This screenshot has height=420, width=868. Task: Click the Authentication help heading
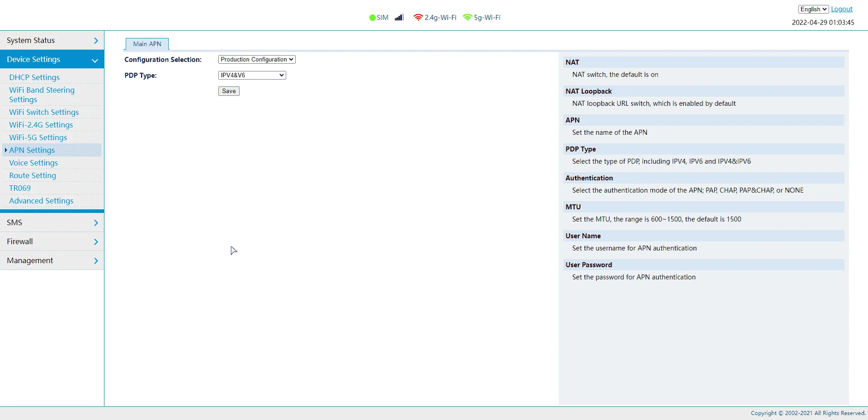click(x=589, y=178)
